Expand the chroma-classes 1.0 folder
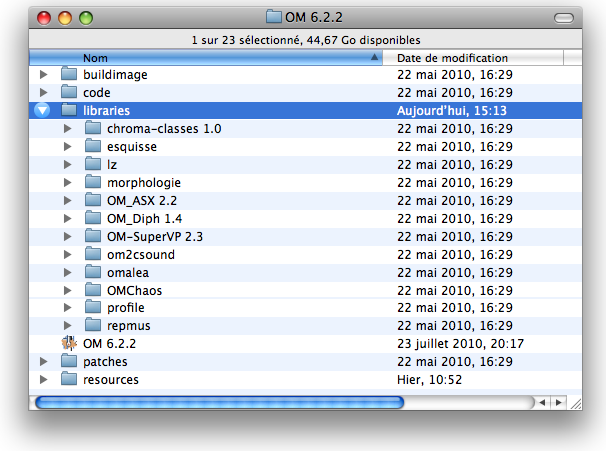This screenshot has height=451, width=606. pyautogui.click(x=67, y=128)
